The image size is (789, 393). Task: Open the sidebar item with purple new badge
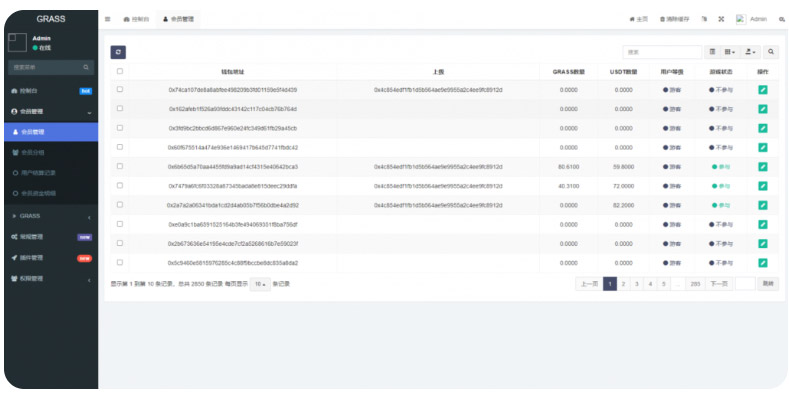51,237
